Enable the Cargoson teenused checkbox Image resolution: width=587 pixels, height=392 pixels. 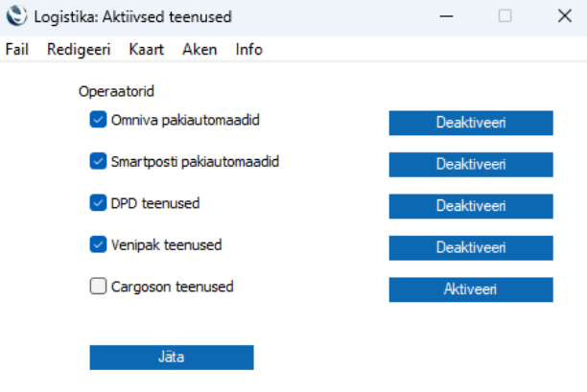[98, 287]
